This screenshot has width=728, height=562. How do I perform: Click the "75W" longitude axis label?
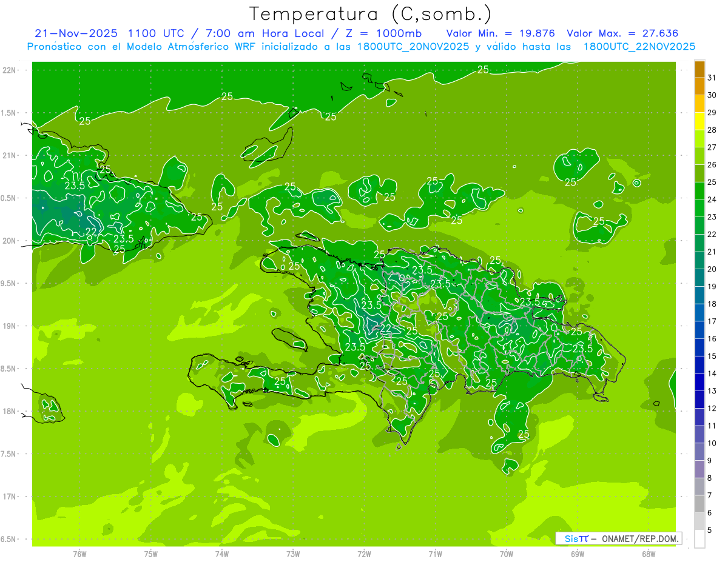pyautogui.click(x=151, y=554)
